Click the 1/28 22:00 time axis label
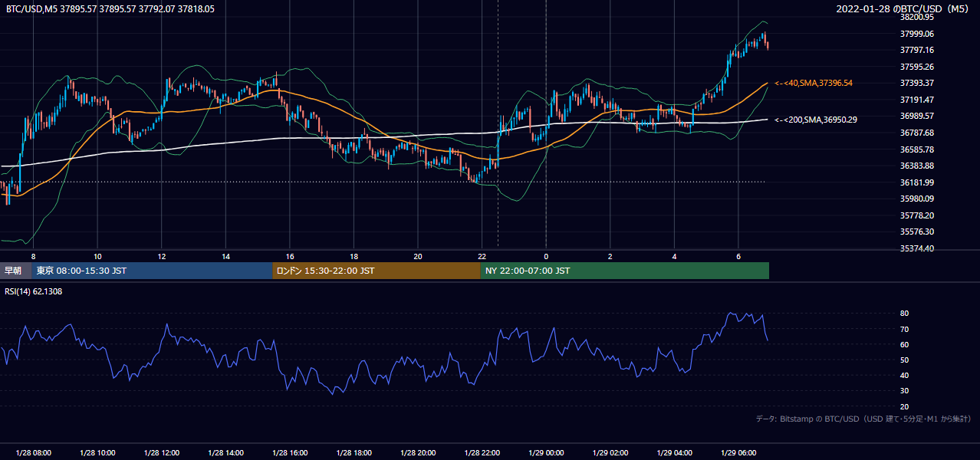The image size is (980, 460). 482,452
